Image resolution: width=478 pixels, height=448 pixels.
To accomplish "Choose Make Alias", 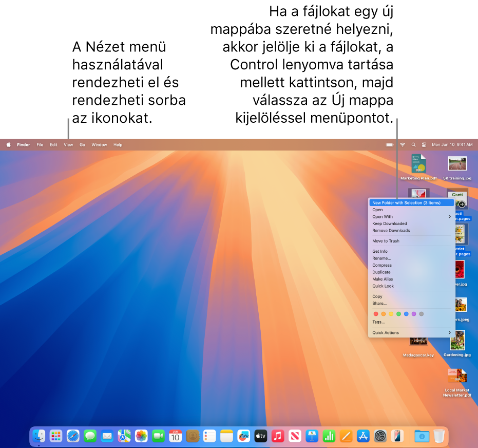I will pos(411,279).
